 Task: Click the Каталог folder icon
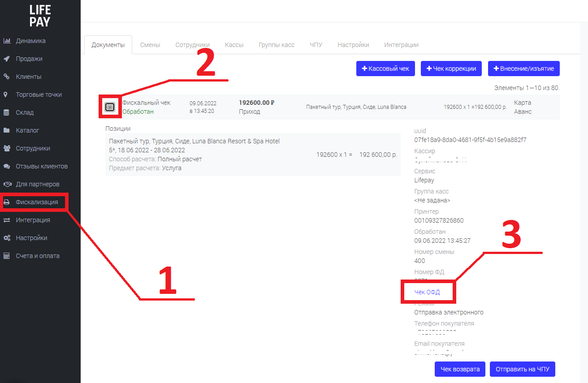[7, 130]
